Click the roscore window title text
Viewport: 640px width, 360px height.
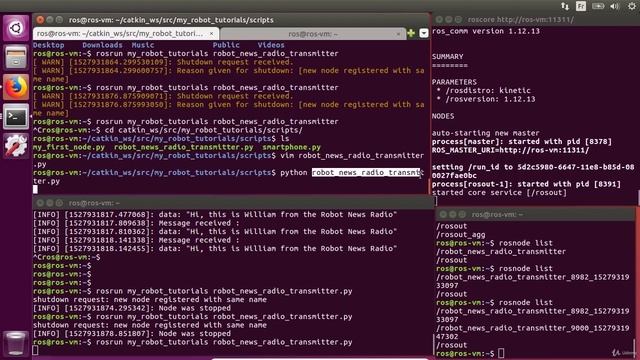point(521,20)
